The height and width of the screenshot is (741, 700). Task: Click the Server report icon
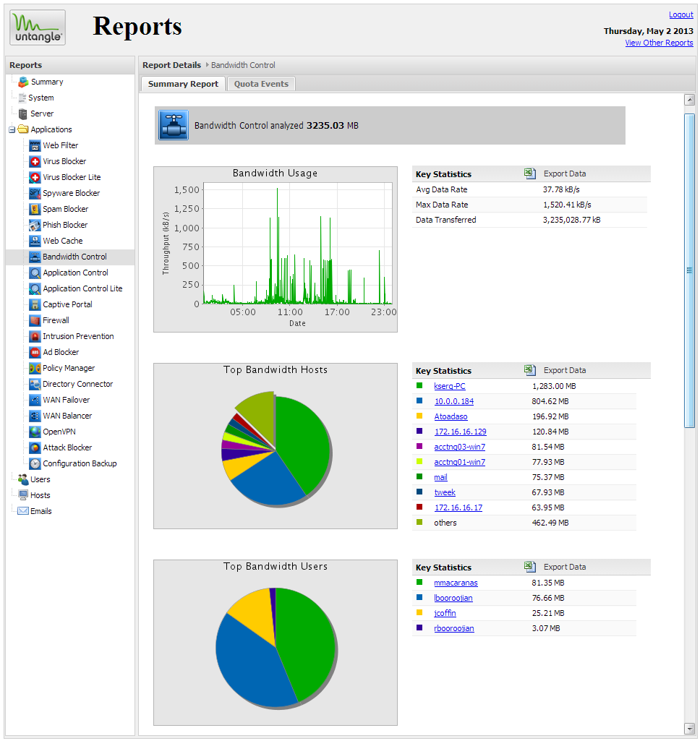click(x=22, y=114)
